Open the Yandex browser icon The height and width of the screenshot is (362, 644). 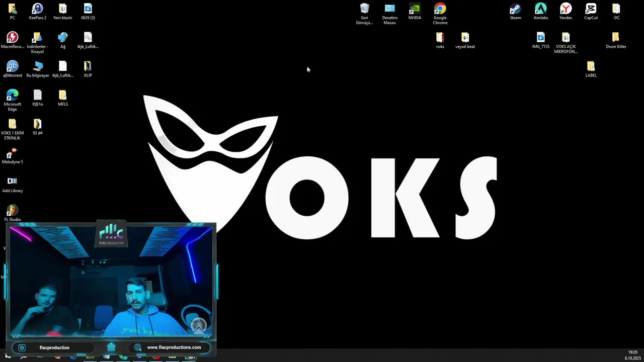click(566, 12)
